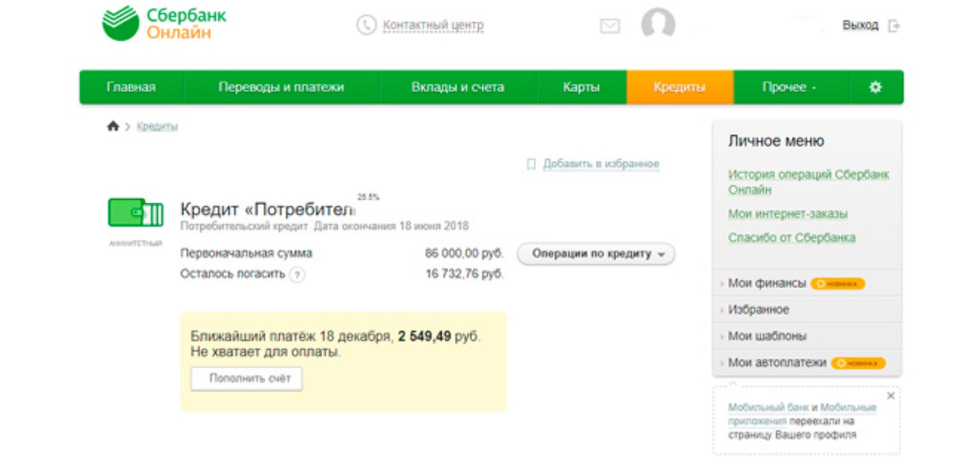This screenshot has width=980, height=459.
Task: Click the Кредиты breadcrumb link
Action: pyautogui.click(x=157, y=126)
